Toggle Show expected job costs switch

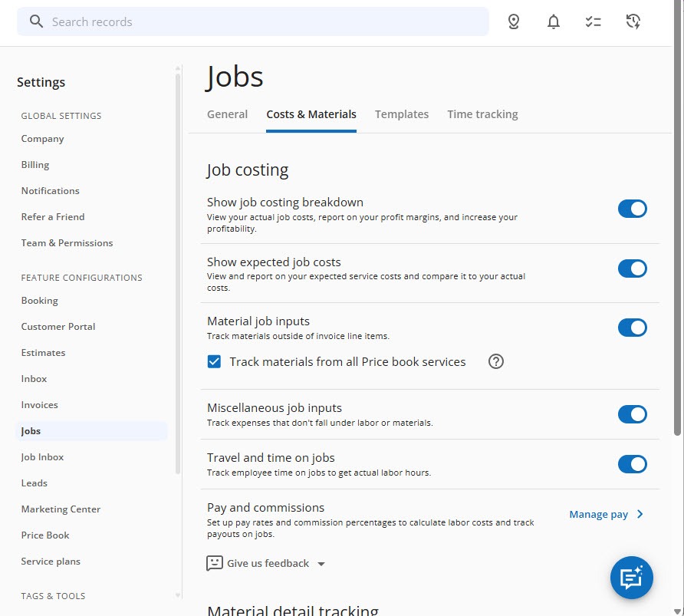pyautogui.click(x=632, y=268)
